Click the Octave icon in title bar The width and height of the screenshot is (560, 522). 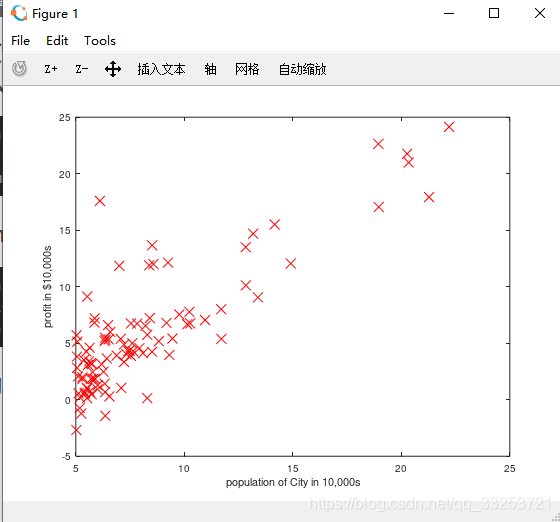[19, 14]
